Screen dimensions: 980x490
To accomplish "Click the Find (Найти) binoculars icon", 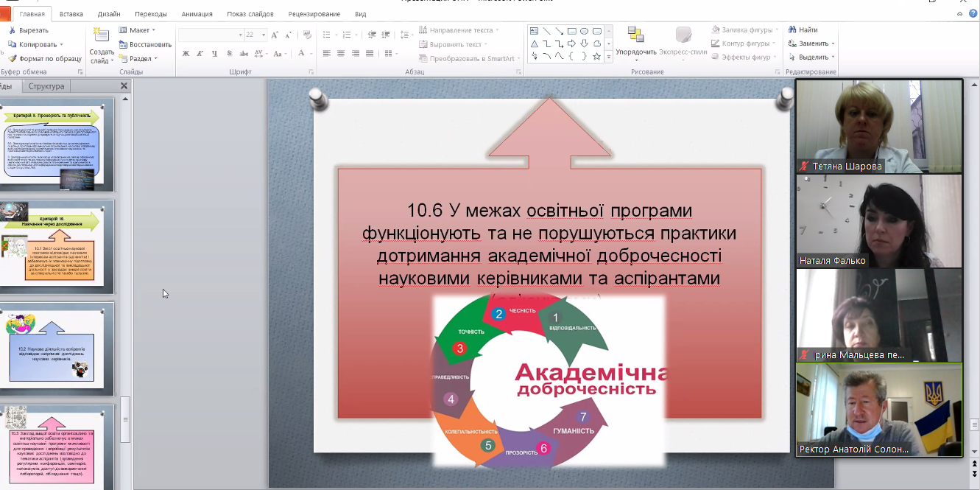I will pos(792,30).
